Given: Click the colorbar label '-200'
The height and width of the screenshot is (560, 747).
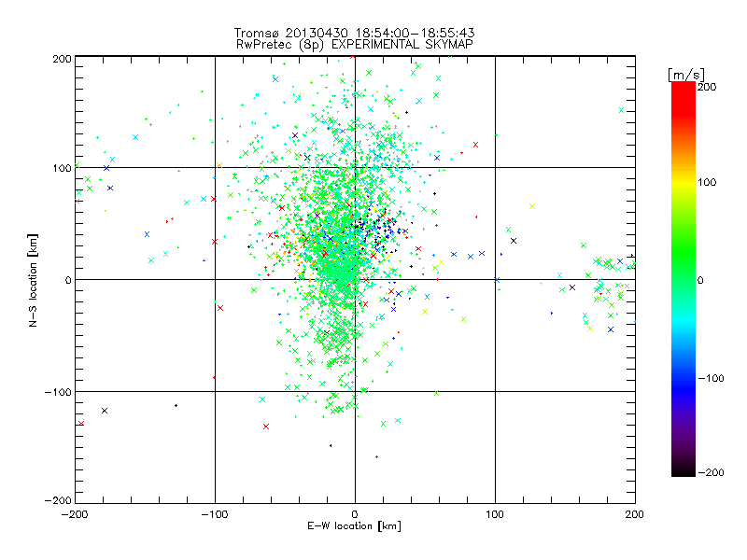Looking at the screenshot, I should click(x=711, y=472).
